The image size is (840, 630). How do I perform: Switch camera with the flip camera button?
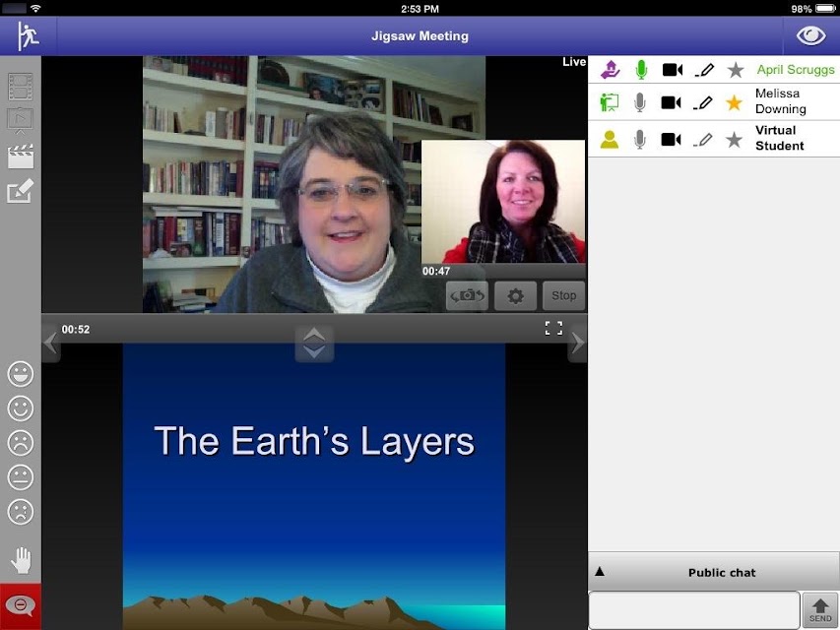tap(467, 295)
